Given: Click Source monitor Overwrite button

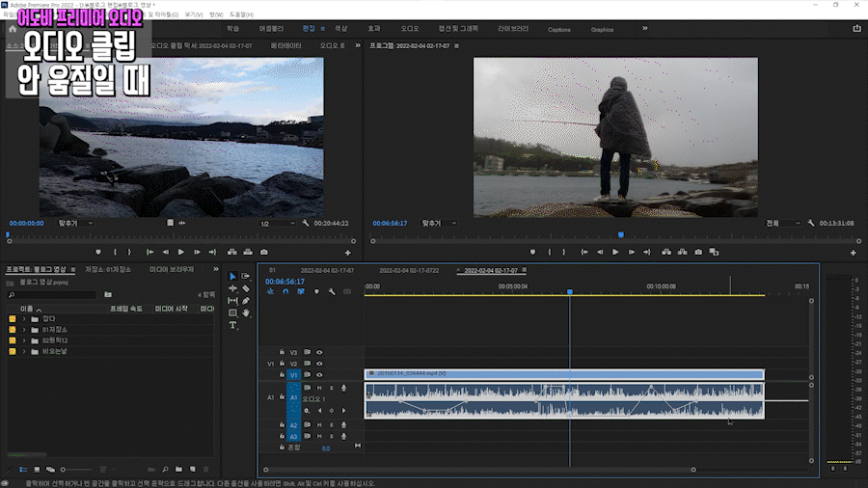Looking at the screenshot, I should coord(248,252).
